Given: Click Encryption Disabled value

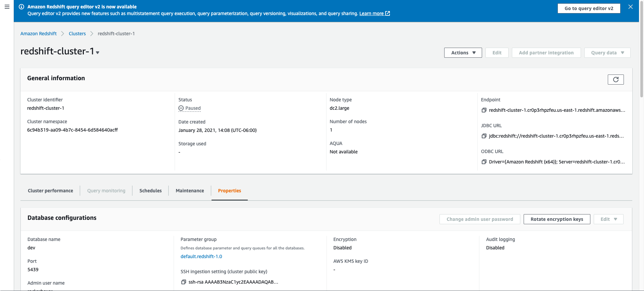Looking at the screenshot, I should [x=342, y=248].
